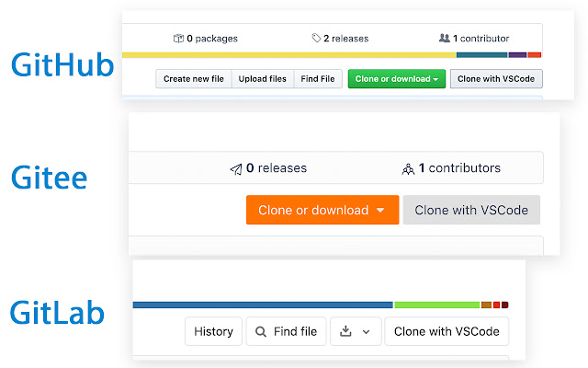Open the GitHub '0 packages' link
Image resolution: width=588 pixels, height=368 pixels.
pyautogui.click(x=206, y=39)
